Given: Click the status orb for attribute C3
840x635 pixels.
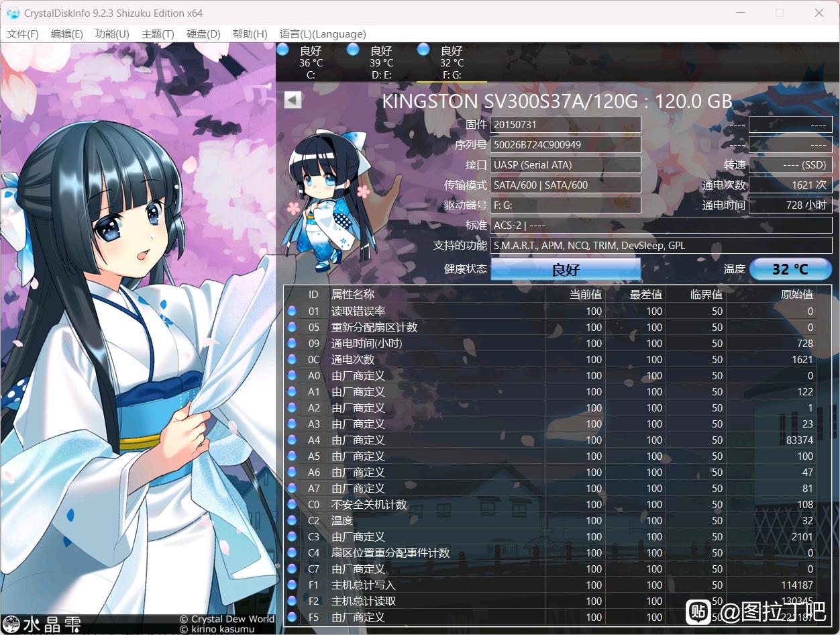Looking at the screenshot, I should coord(292,536).
